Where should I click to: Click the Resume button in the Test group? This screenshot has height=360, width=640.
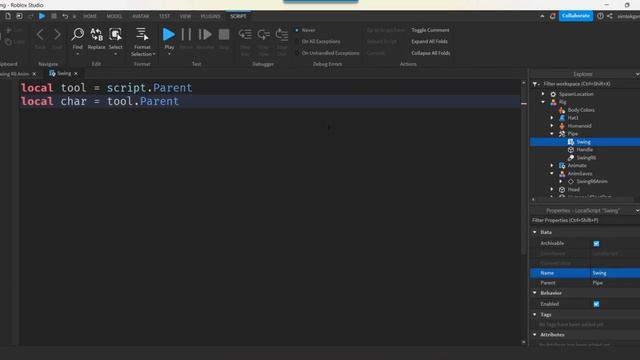(x=205, y=35)
